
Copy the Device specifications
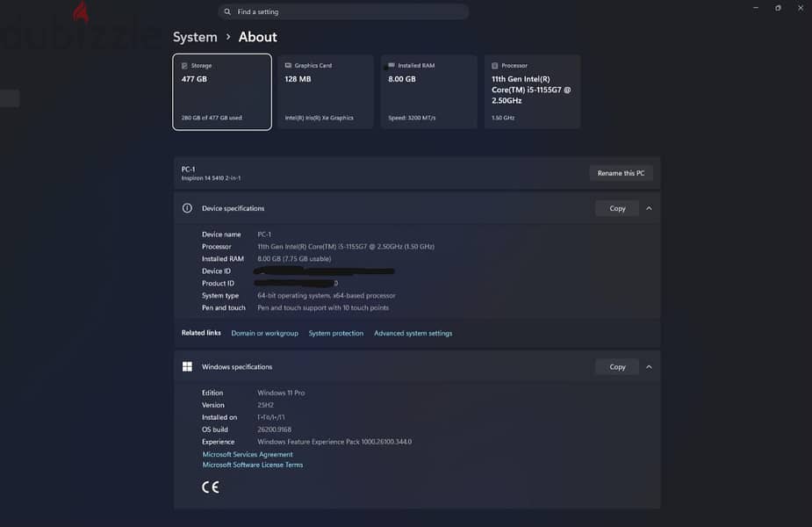click(617, 208)
